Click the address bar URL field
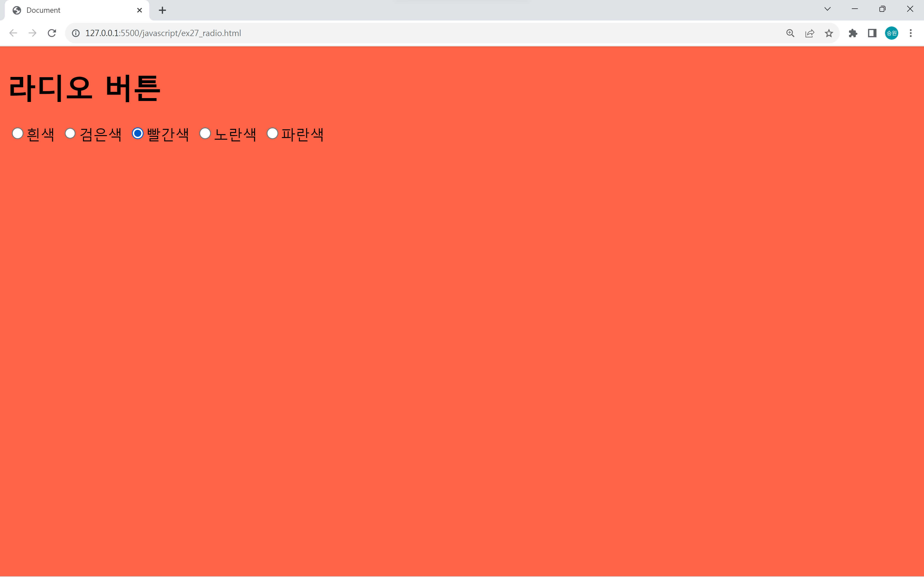The image size is (924, 577). click(x=382, y=33)
